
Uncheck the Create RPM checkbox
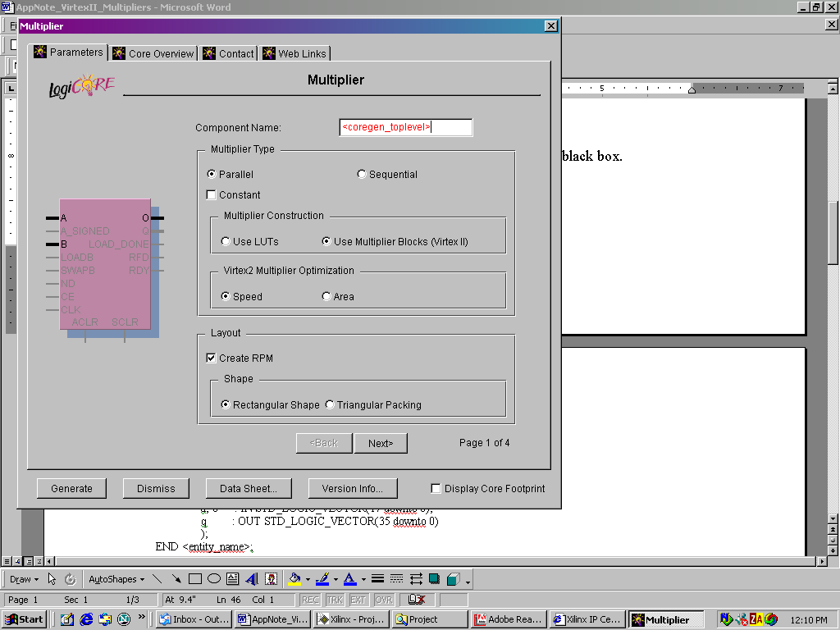tap(212, 358)
